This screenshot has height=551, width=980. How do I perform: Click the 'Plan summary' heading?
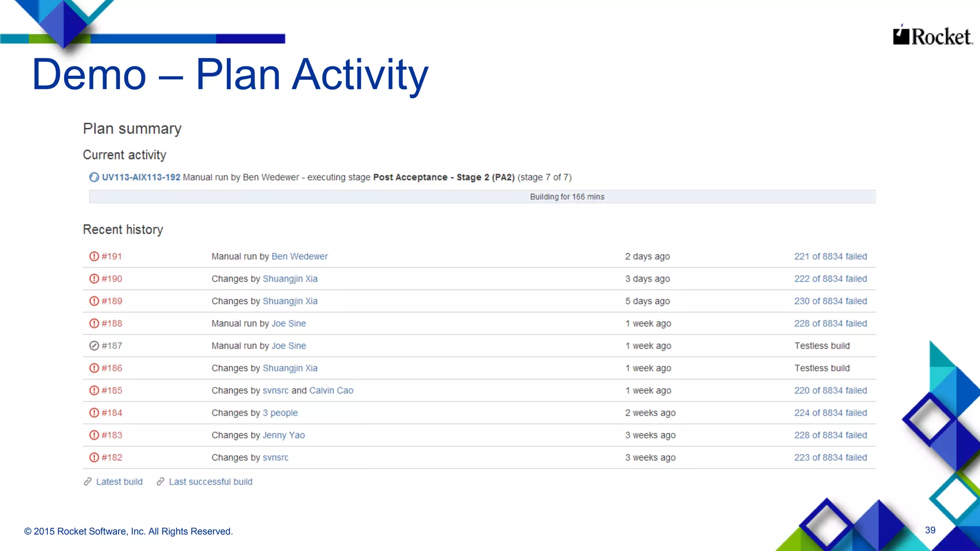(x=132, y=129)
